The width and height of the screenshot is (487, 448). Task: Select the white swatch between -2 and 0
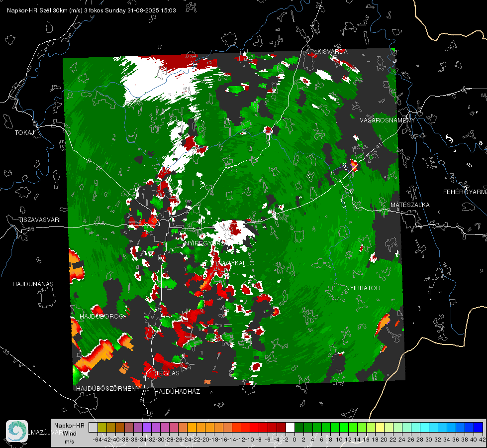point(290,428)
